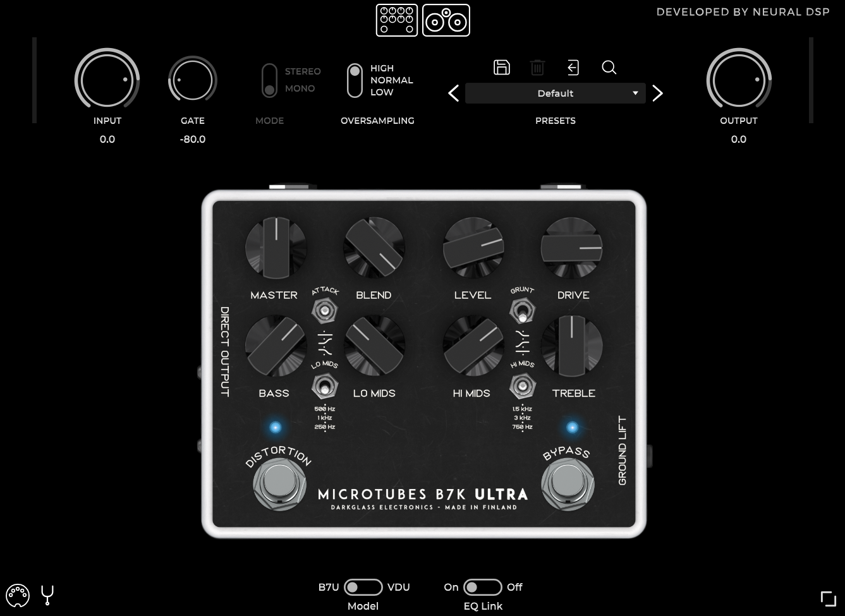Image resolution: width=845 pixels, height=616 pixels.
Task: Click the delete preset trash icon
Action: pyautogui.click(x=537, y=67)
